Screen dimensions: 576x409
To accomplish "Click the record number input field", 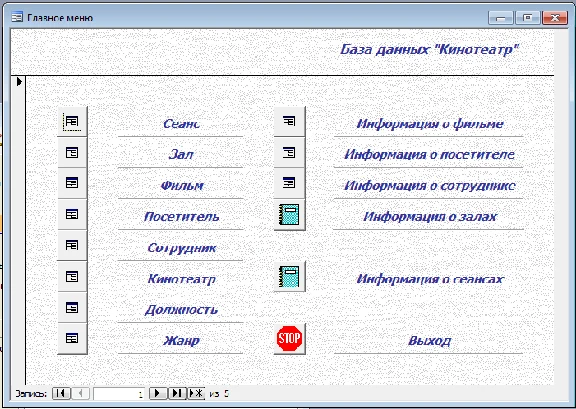I will [x=119, y=394].
